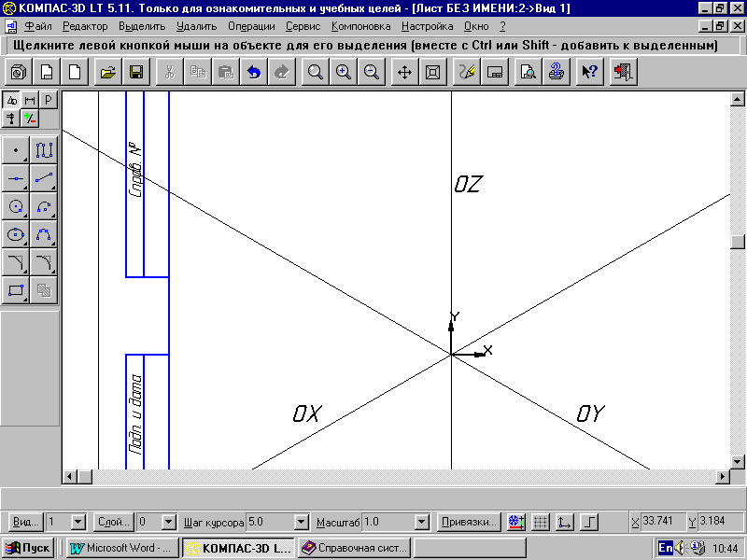Screen dimensions: 747x560
Task: Exit the application via door icon
Action: (x=623, y=72)
